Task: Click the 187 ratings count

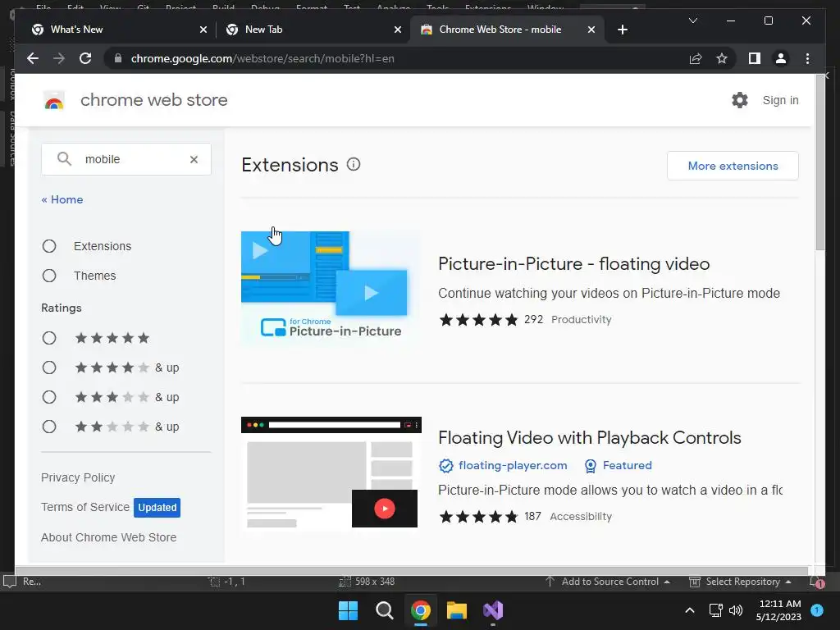Action: click(532, 517)
